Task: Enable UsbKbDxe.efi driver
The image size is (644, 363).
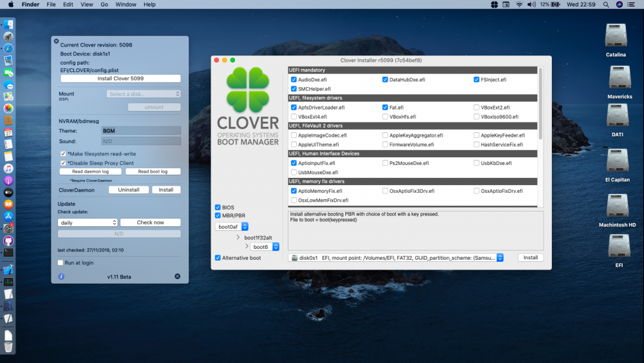Action: coord(476,163)
